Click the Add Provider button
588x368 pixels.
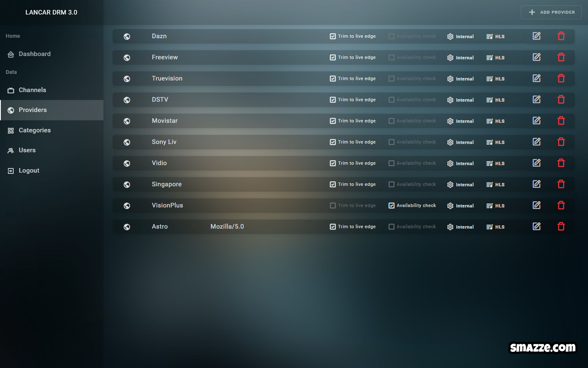click(x=551, y=12)
